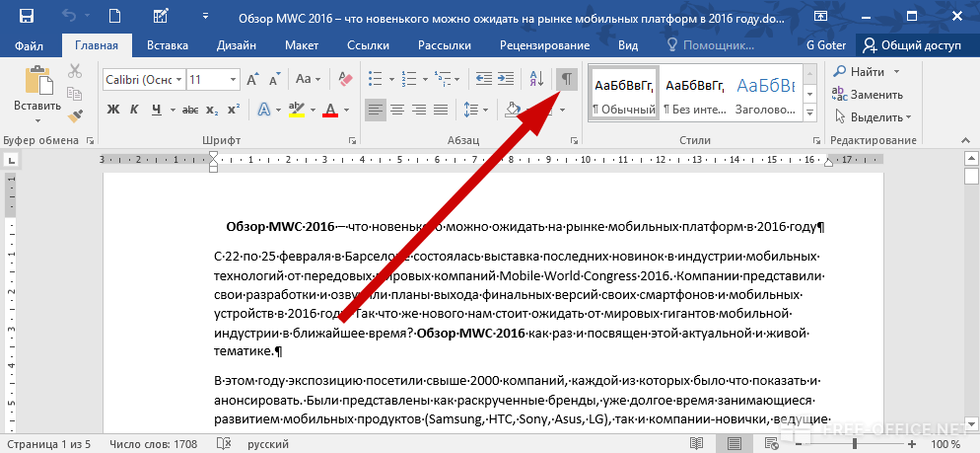980x453 pixels.
Task: Open the spelling check icon in the status bar
Action: tap(223, 444)
